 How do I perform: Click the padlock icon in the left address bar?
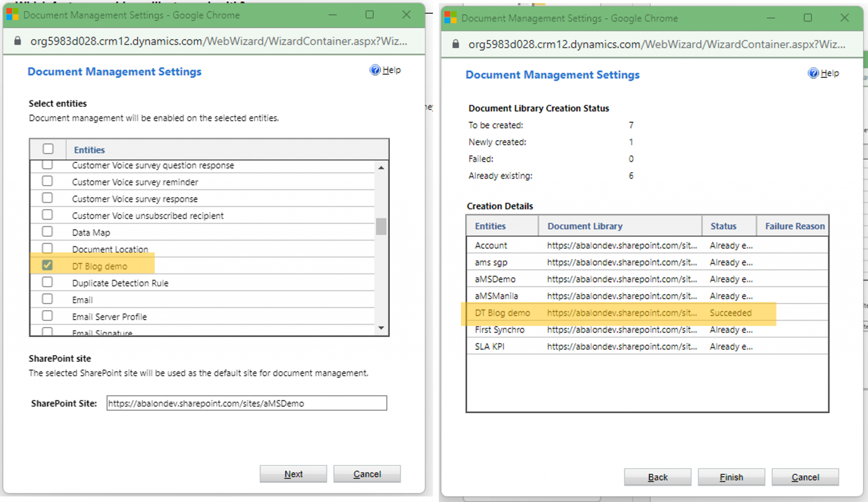click(17, 41)
